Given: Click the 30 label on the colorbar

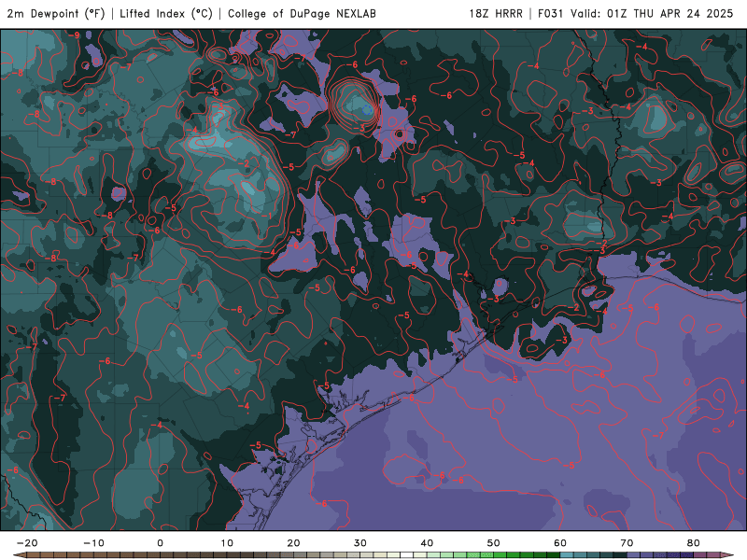Looking at the screenshot, I should tap(360, 543).
